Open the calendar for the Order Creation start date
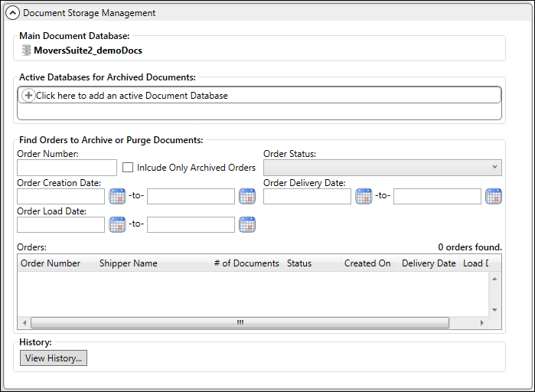The width and height of the screenshot is (535, 392). [x=117, y=197]
